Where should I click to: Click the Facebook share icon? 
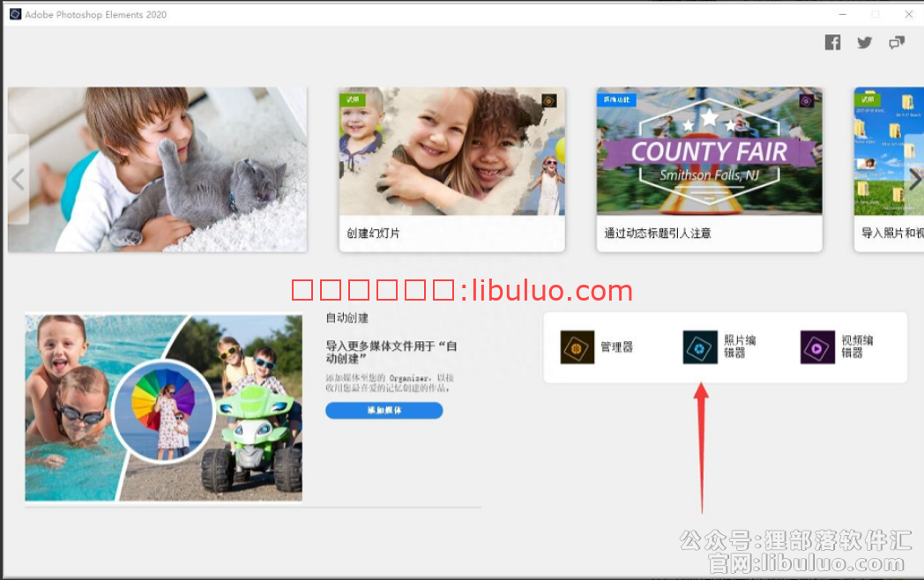832,42
